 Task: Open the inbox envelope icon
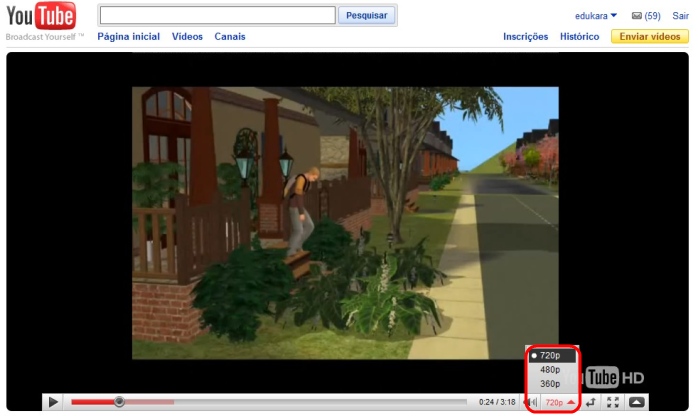click(x=637, y=16)
